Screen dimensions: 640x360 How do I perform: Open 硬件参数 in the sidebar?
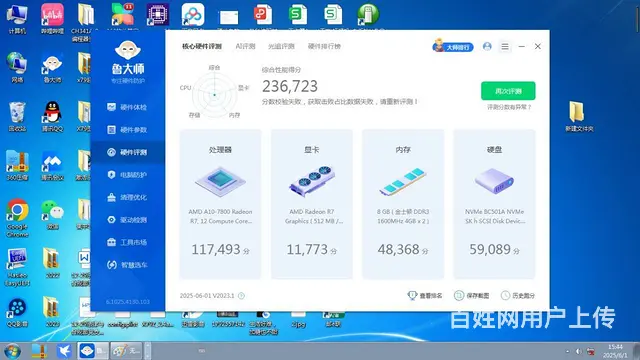pyautogui.click(x=127, y=130)
